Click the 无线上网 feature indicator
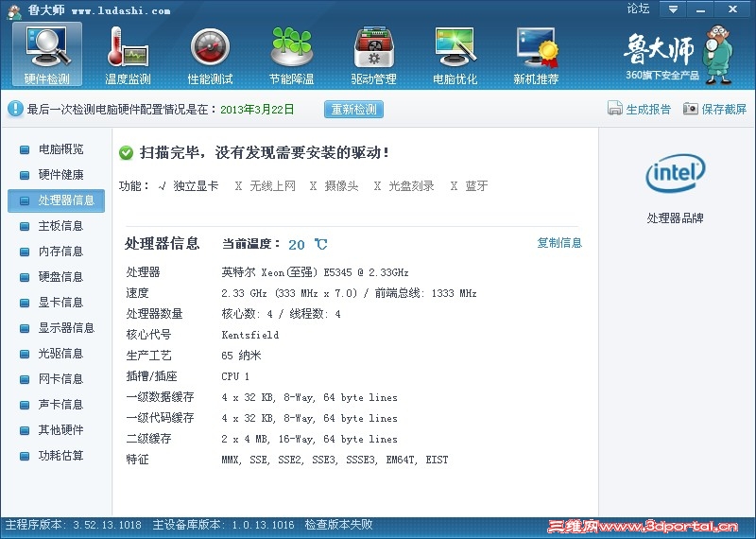This screenshot has width=756, height=539. [x=266, y=185]
